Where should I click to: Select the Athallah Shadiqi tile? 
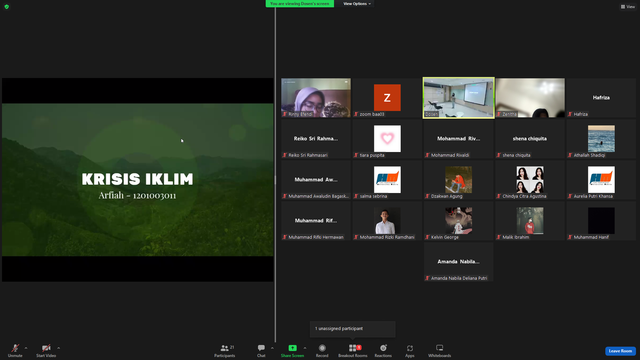(601, 139)
